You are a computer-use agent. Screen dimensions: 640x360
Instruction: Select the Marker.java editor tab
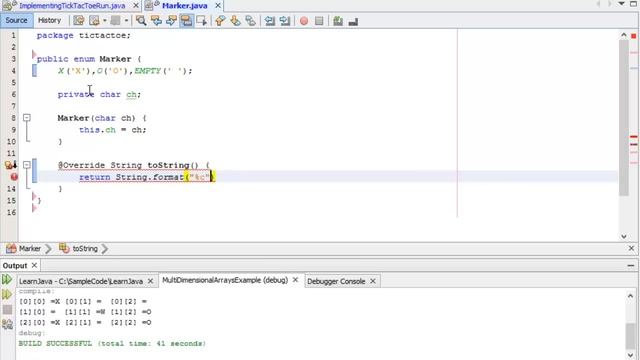184,6
